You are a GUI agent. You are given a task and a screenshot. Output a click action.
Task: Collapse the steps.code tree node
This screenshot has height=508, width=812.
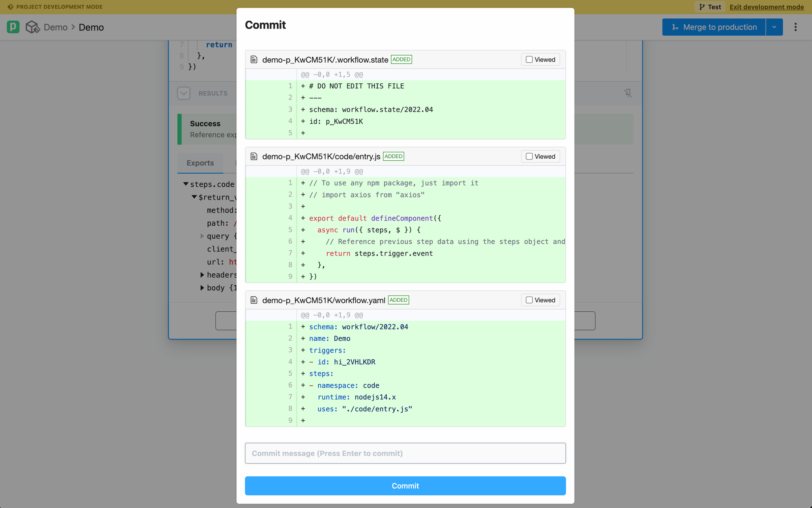click(186, 184)
